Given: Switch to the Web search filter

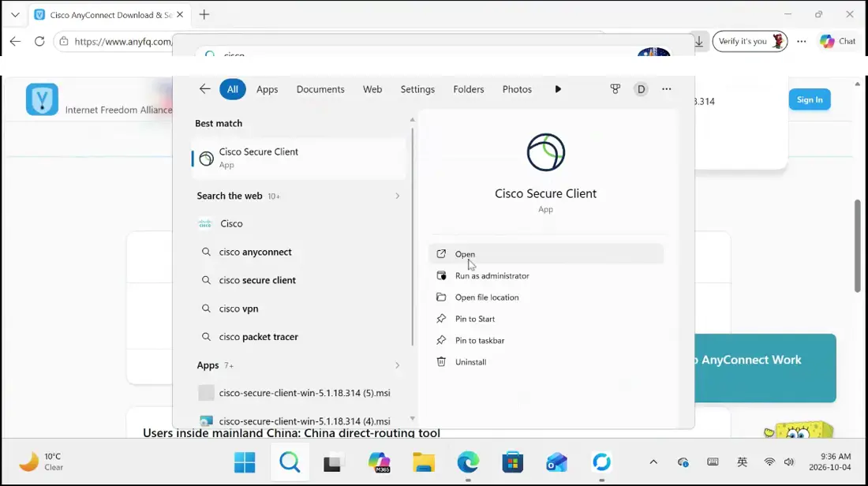Looking at the screenshot, I should pos(372,89).
